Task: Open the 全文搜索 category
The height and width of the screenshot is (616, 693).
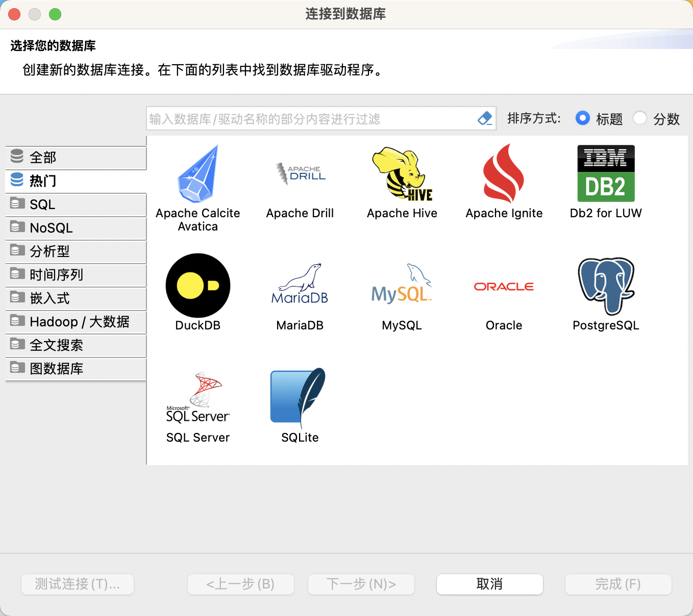Action: point(76,345)
